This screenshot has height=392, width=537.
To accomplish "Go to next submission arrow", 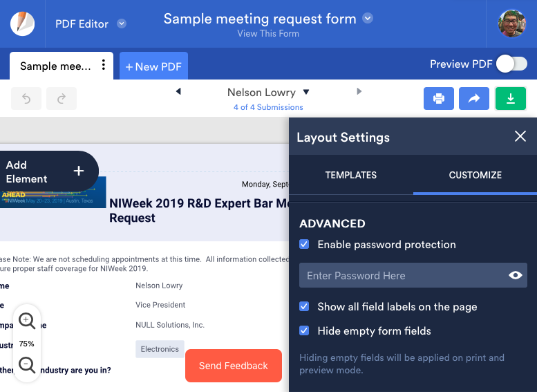I will pos(359,91).
